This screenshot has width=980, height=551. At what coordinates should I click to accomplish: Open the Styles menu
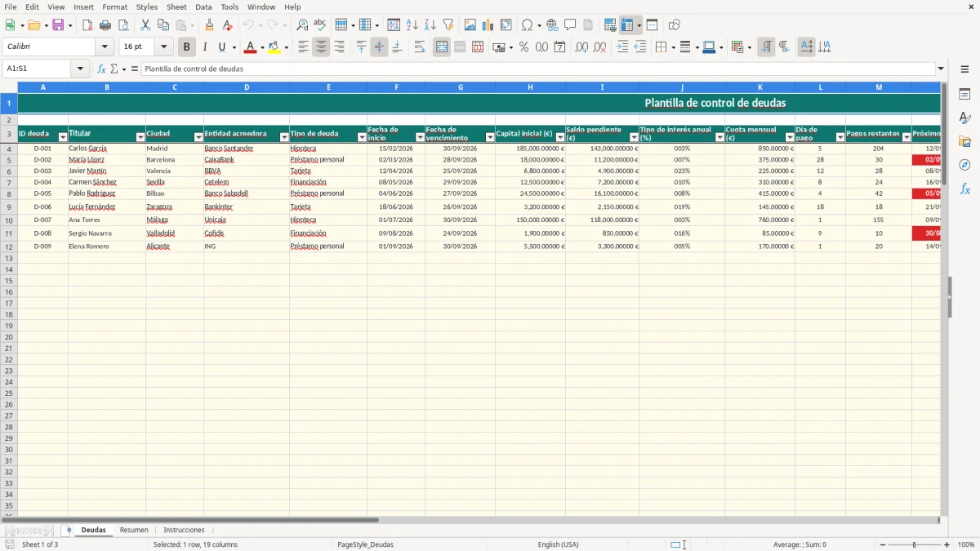(x=147, y=7)
